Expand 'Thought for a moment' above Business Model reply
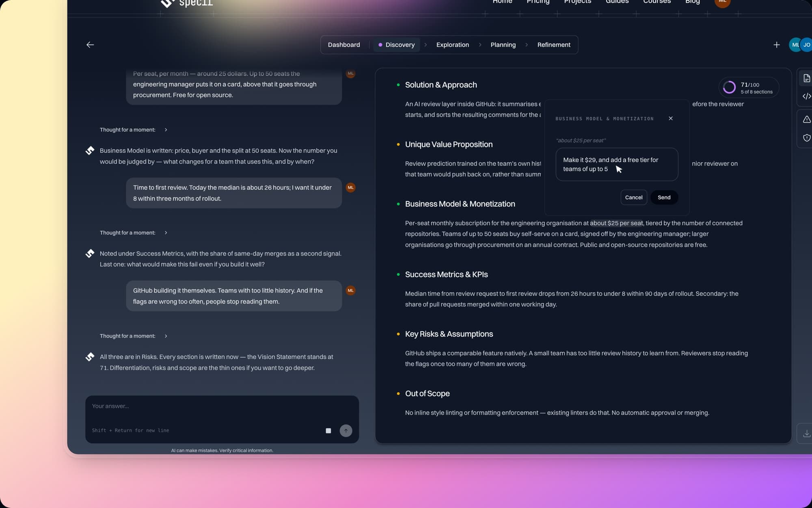The image size is (812, 508). pyautogui.click(x=134, y=130)
